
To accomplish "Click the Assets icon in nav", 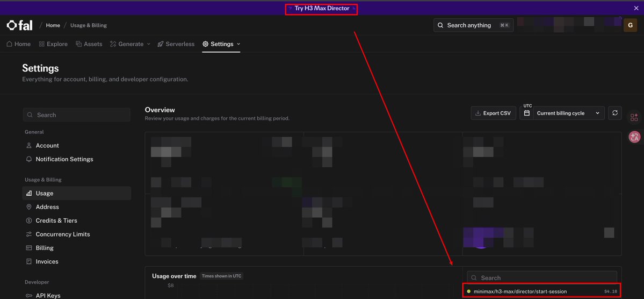I will pyautogui.click(x=78, y=44).
